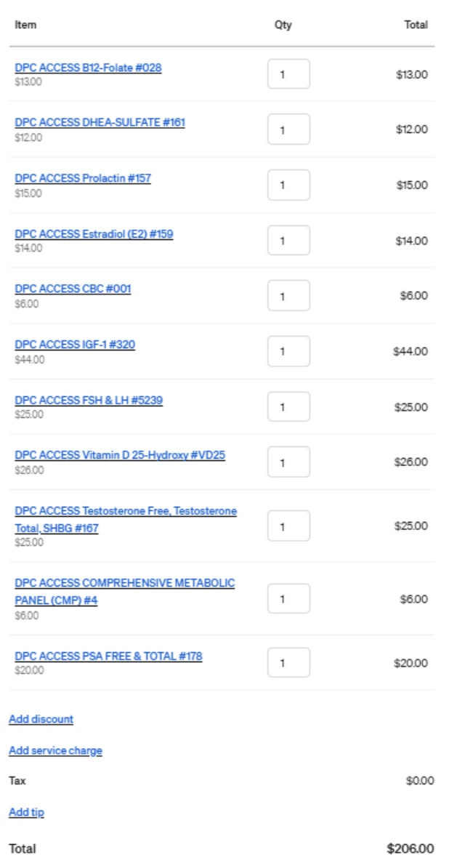Select the FSH & LH #5239 link

(89, 401)
